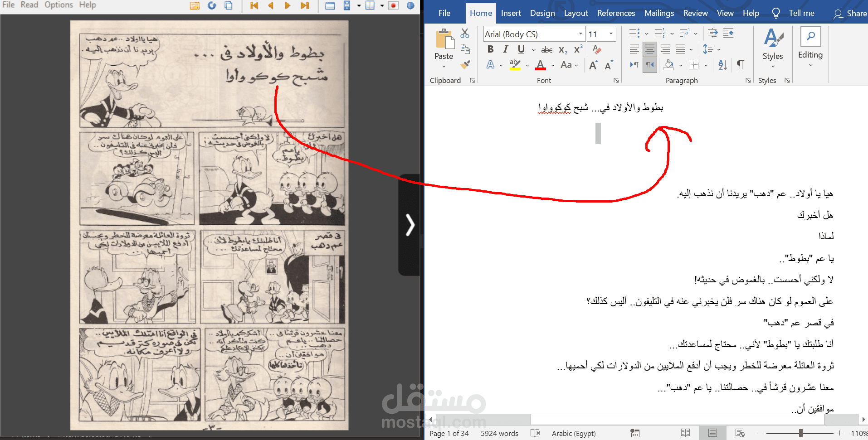Switch to the Design ribbon tab
Viewport: 868px width, 440px height.
[542, 13]
